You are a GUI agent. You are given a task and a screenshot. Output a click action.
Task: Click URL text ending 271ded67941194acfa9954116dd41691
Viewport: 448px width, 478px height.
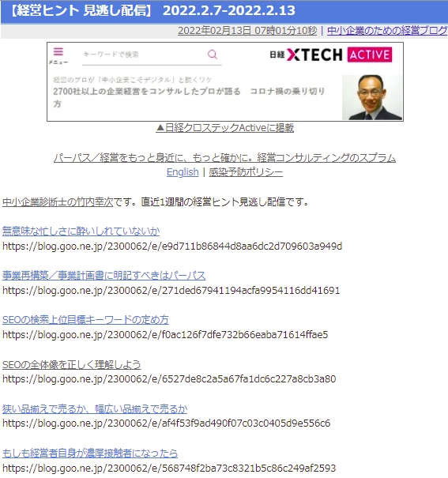(x=171, y=290)
